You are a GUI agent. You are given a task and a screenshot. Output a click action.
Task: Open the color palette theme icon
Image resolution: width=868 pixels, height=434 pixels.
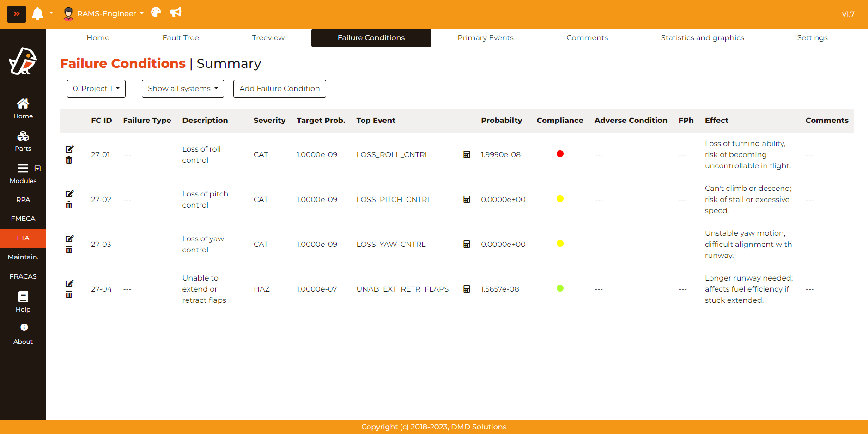coord(156,12)
